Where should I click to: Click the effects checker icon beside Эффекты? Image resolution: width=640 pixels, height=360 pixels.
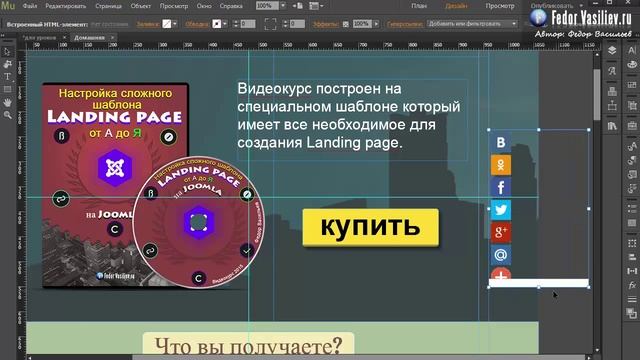click(346, 24)
